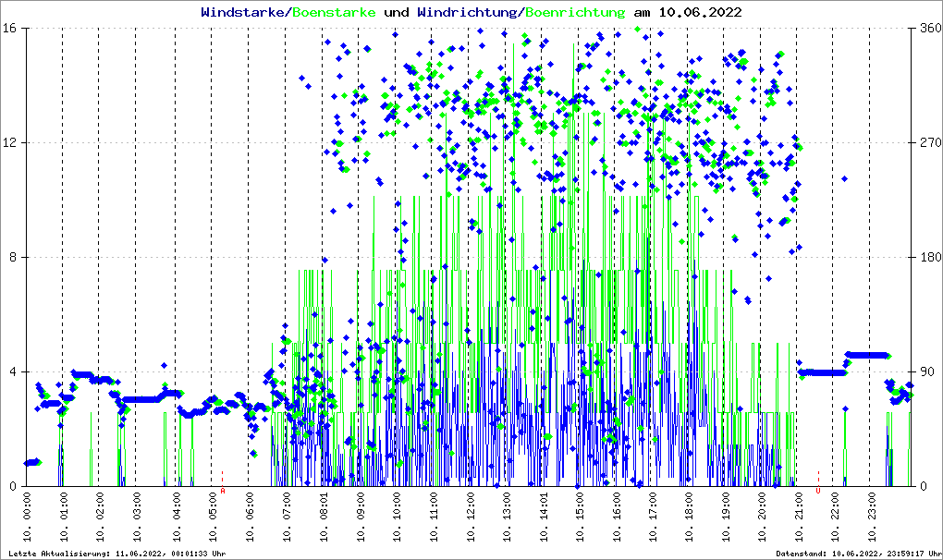Click the red sunset marker U
The image size is (943, 560).
pos(818,491)
